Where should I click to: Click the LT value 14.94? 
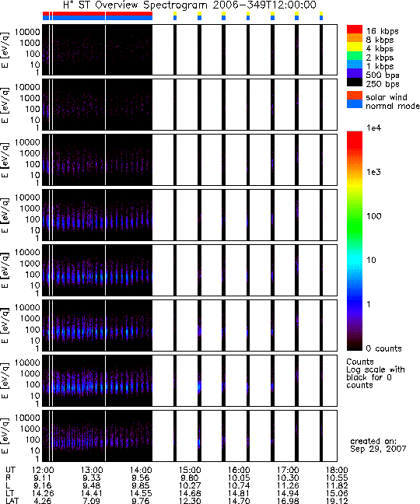coord(288,493)
